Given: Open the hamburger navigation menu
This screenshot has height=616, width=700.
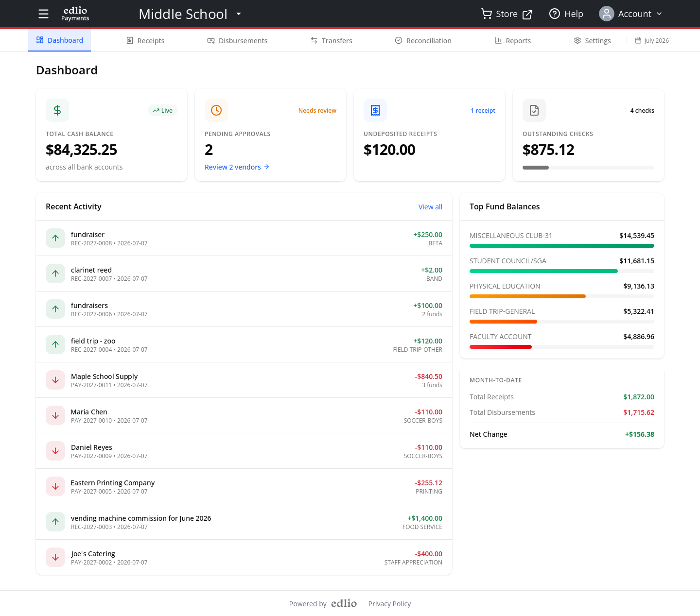Looking at the screenshot, I should click(43, 14).
